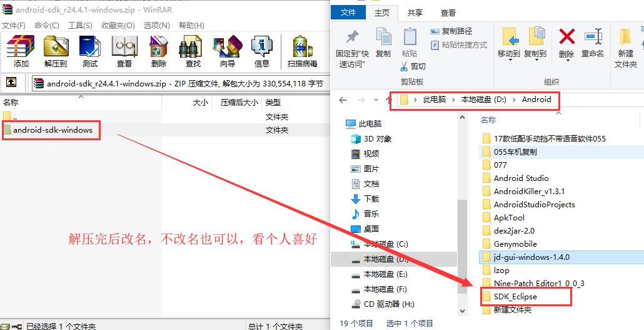Click the navigation pane scroll-down arrow
This screenshot has height=330, width=644.
(463, 311)
